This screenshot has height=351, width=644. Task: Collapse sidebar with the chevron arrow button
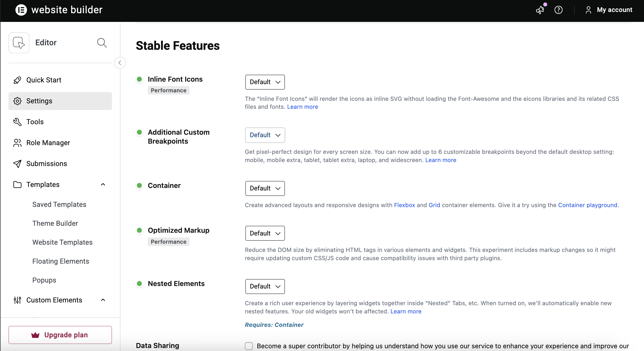(x=120, y=63)
